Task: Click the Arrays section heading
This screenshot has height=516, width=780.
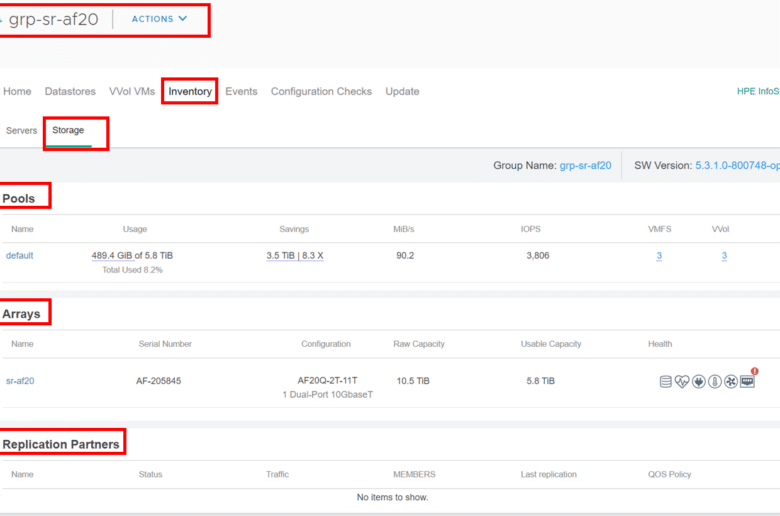Action: click(x=21, y=313)
